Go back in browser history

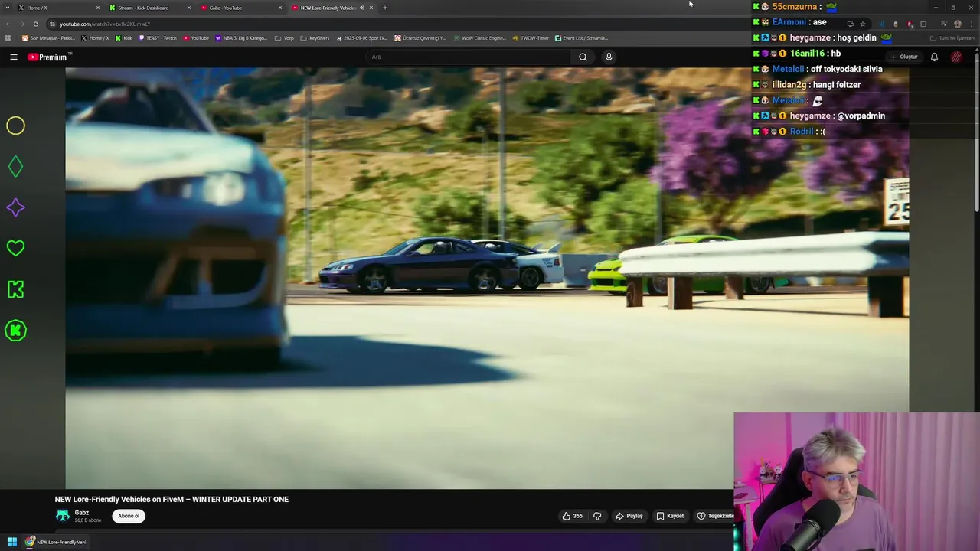pyautogui.click(x=8, y=24)
